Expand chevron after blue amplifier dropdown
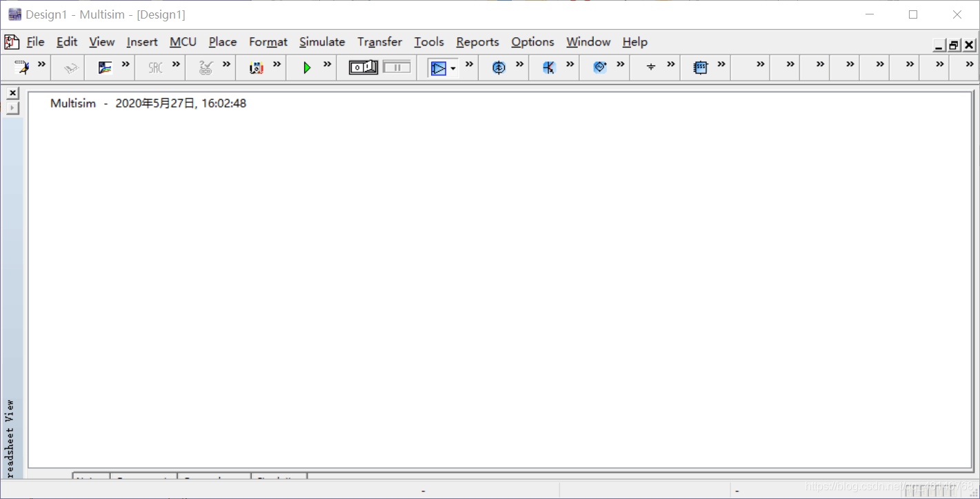980x499 pixels. (x=469, y=64)
